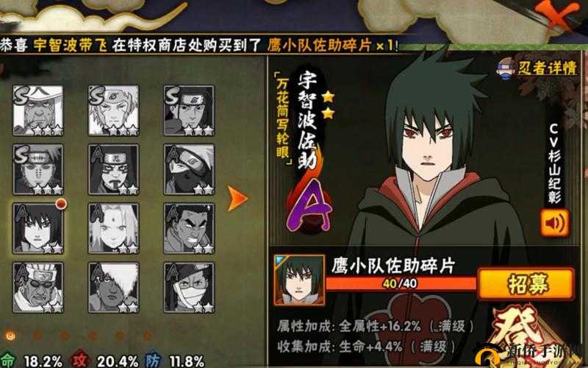Select the Killer Bee sunglasses portrait
This screenshot has height=368, width=588.
point(38,288)
